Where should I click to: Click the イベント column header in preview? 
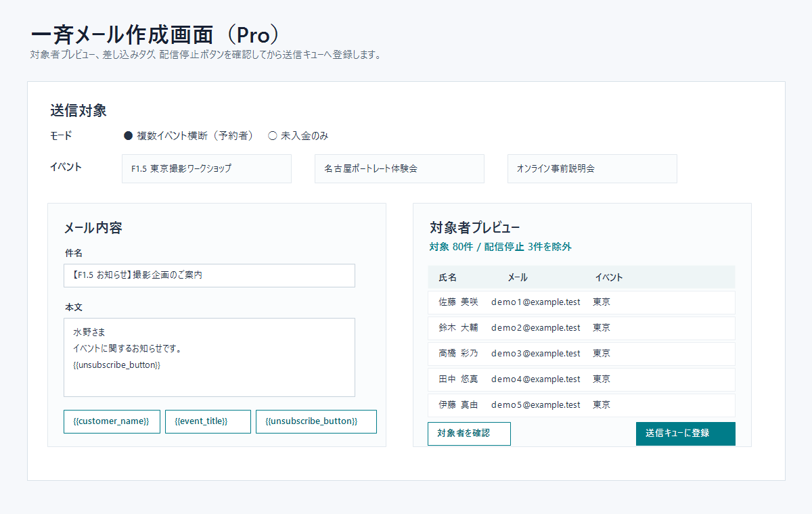point(609,277)
